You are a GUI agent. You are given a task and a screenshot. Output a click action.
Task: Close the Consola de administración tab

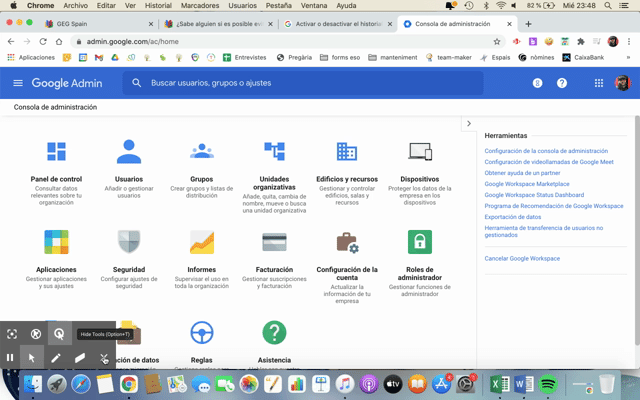(509, 24)
